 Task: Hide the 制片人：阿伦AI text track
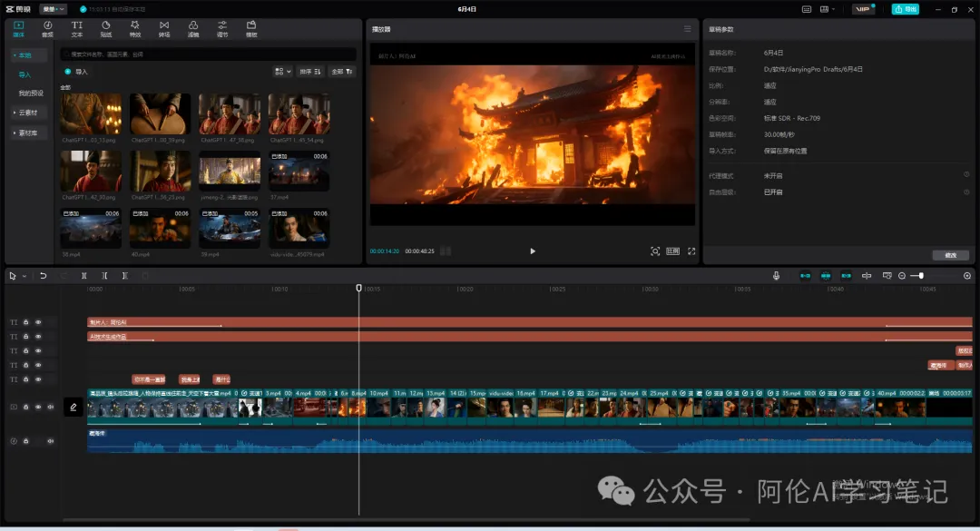coord(38,323)
